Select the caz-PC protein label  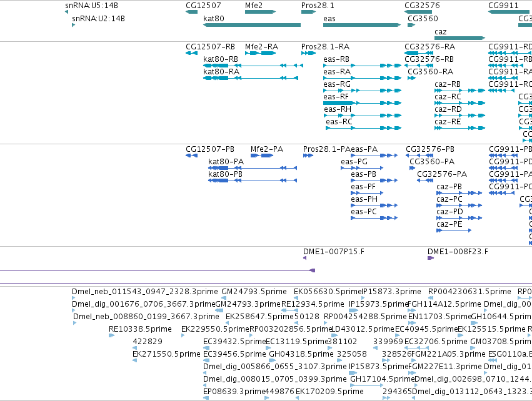(449, 199)
